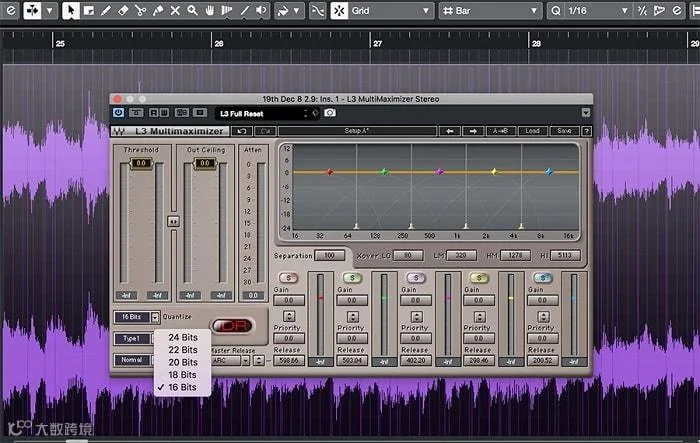Toggle the plugin power bypass button
The image size is (700, 443).
(118, 113)
